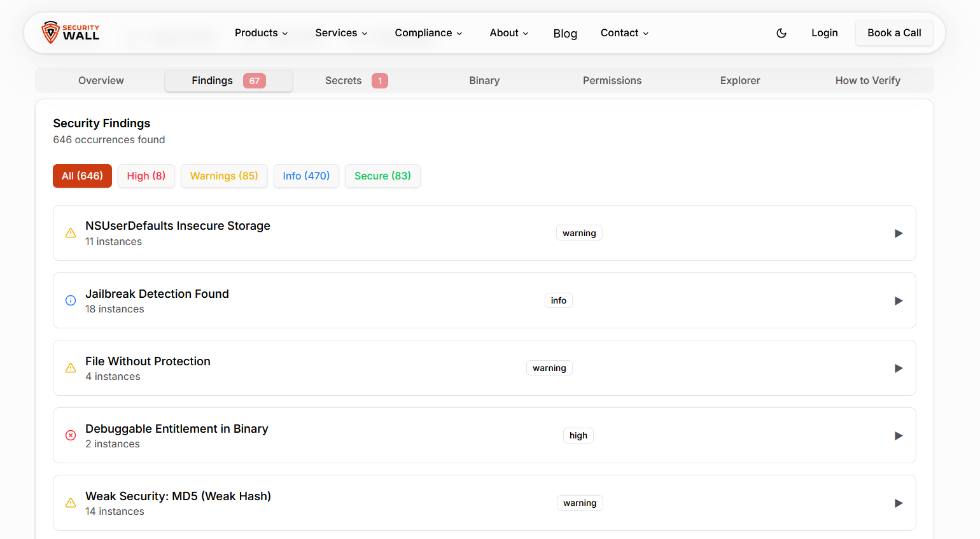Select the red All (646) filter
Image resolution: width=980 pixels, height=539 pixels.
(x=82, y=176)
